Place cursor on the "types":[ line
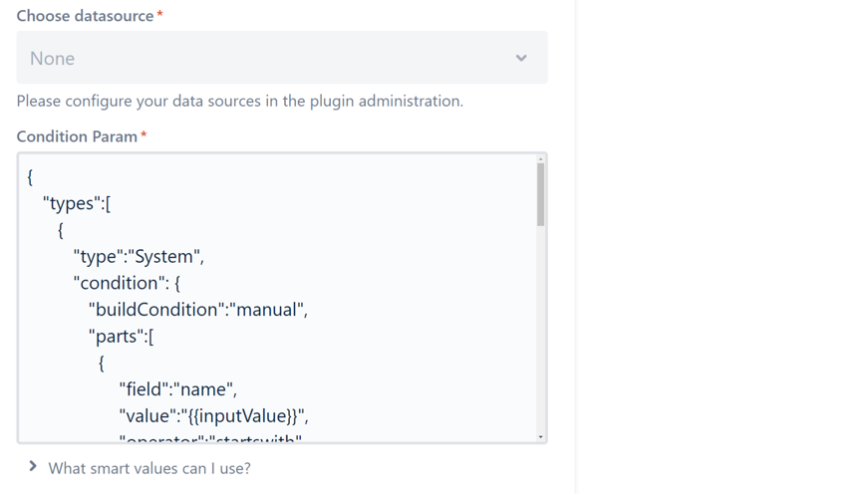The height and width of the screenshot is (494, 868). click(x=77, y=203)
